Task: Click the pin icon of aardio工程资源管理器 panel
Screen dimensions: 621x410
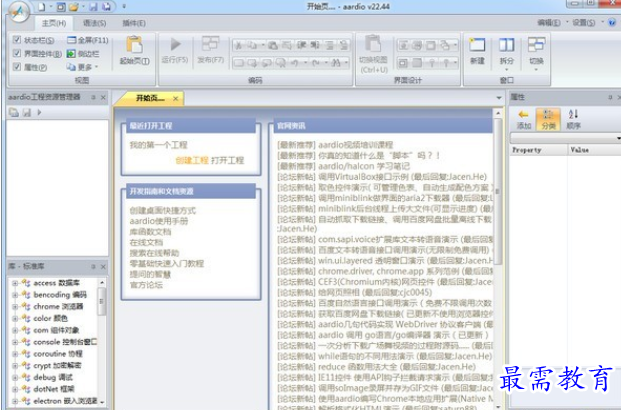Action: click(93, 97)
